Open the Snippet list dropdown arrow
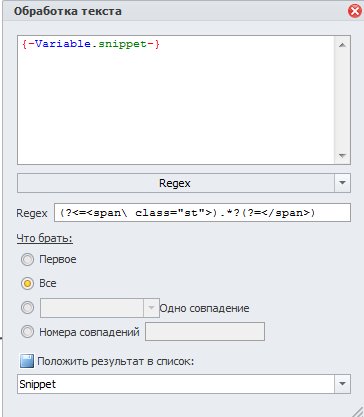 [342, 384]
